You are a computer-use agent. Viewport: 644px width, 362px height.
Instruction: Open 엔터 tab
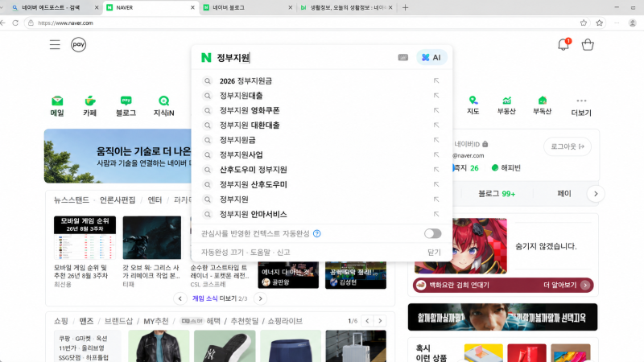[x=155, y=200]
